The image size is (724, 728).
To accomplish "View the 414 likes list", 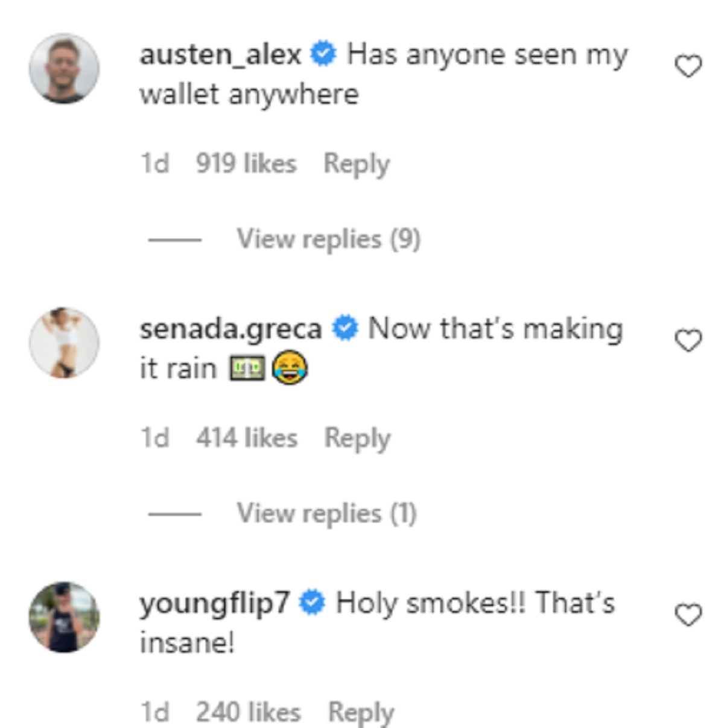I will [247, 438].
